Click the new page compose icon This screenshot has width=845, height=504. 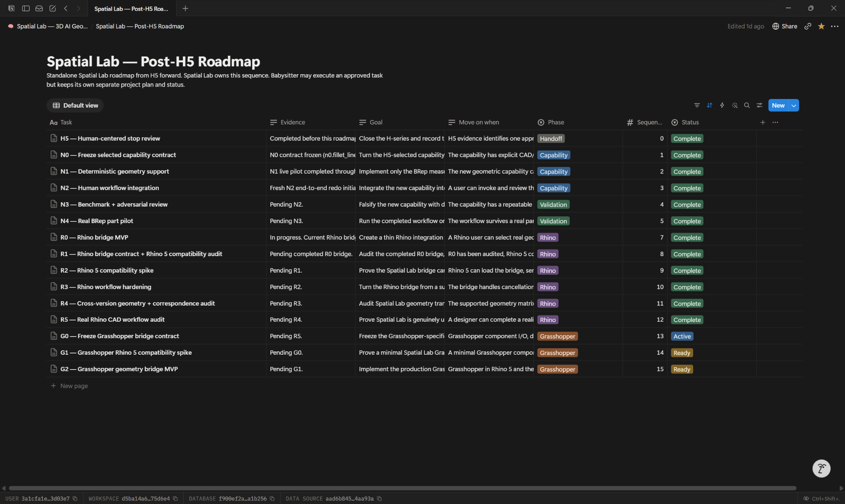tap(52, 8)
